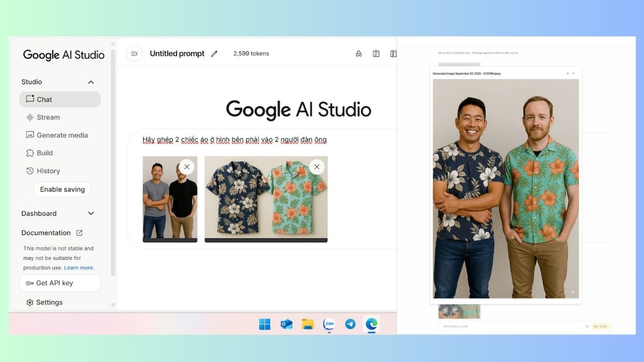Remove the floral shirts image attachment
Screen dimensions: 644x362
(317, 167)
